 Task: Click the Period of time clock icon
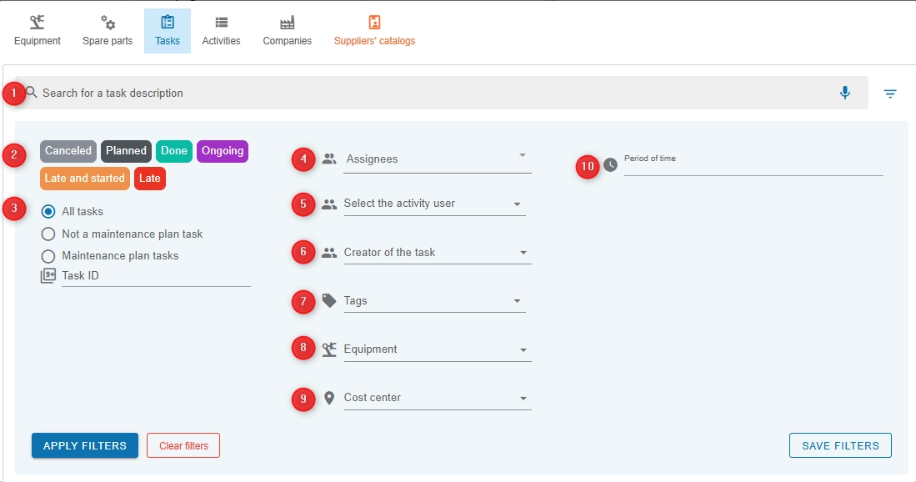click(611, 165)
